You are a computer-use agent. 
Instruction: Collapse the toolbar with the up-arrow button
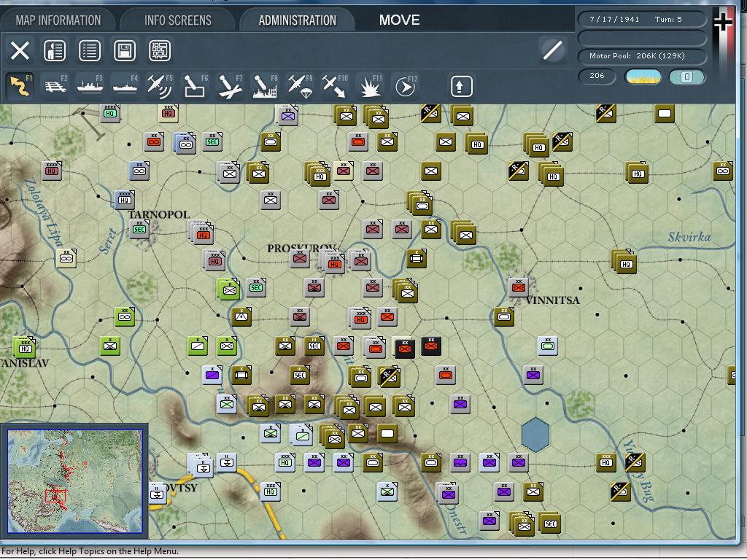click(x=460, y=86)
